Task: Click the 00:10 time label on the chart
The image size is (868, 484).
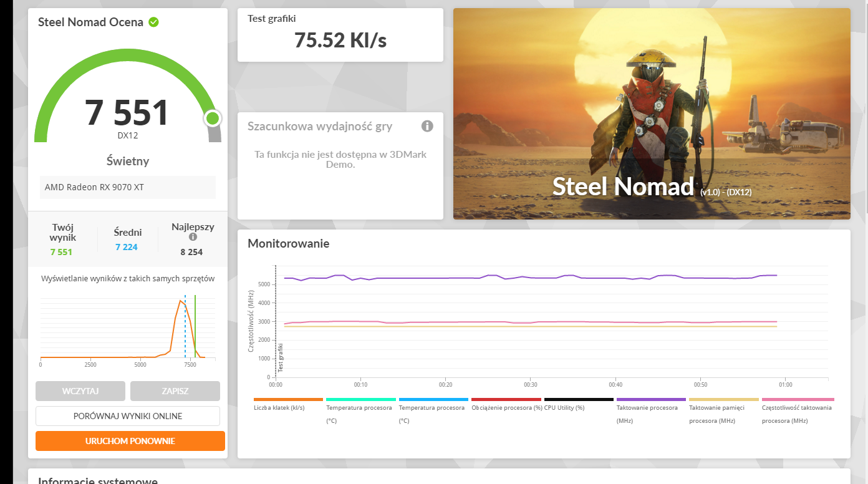Action: point(360,385)
